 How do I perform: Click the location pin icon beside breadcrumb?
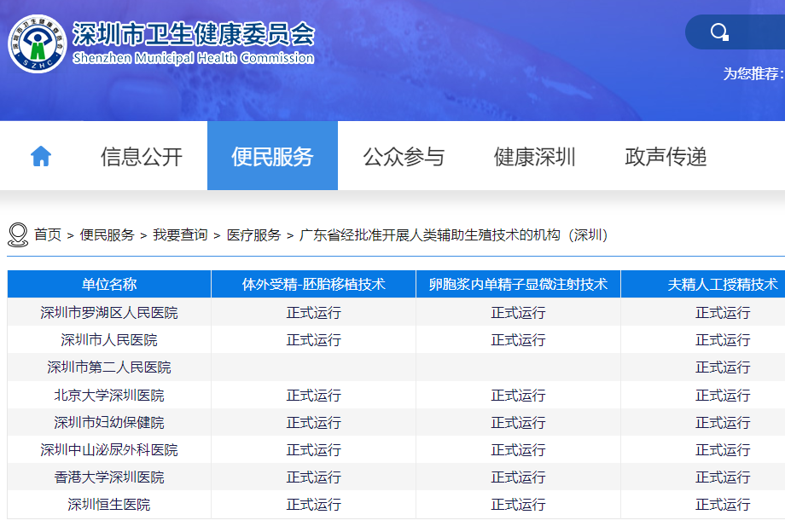click(18, 234)
